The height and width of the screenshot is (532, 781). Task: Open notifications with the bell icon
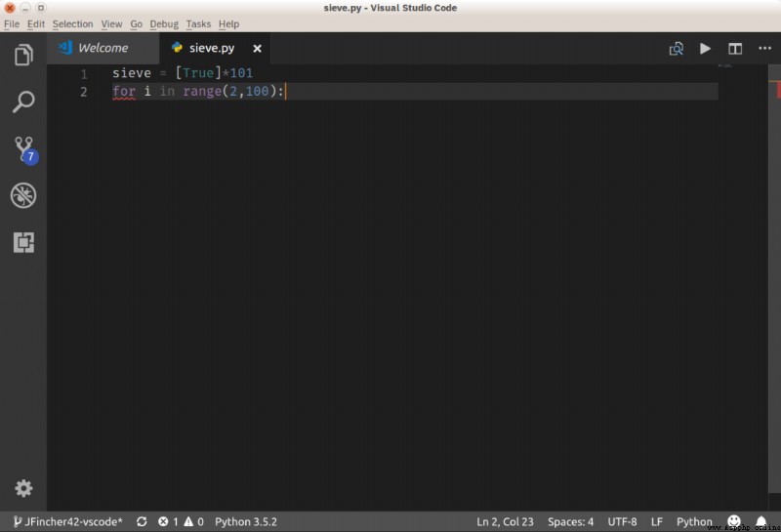(760, 521)
